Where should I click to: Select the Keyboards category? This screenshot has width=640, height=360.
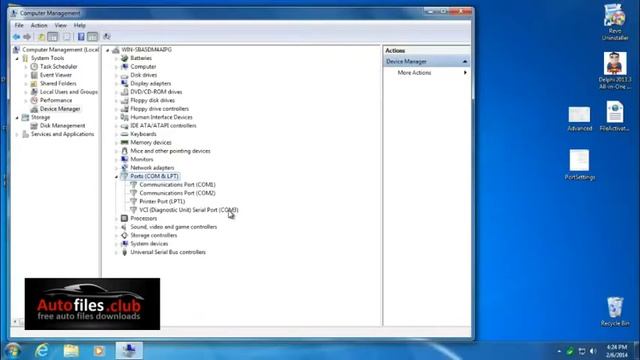pyautogui.click(x=143, y=134)
